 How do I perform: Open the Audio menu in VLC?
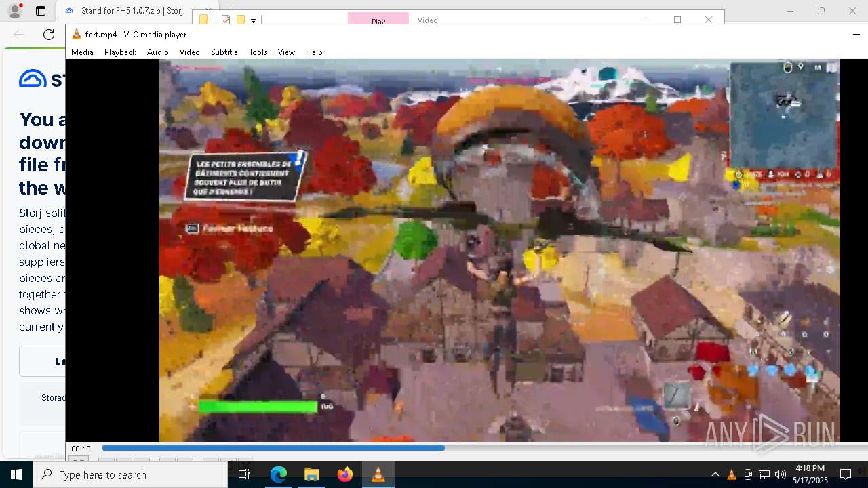coord(157,52)
